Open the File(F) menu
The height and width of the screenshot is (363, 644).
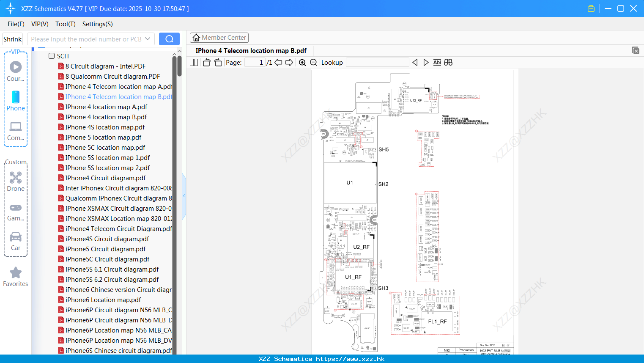(16, 24)
